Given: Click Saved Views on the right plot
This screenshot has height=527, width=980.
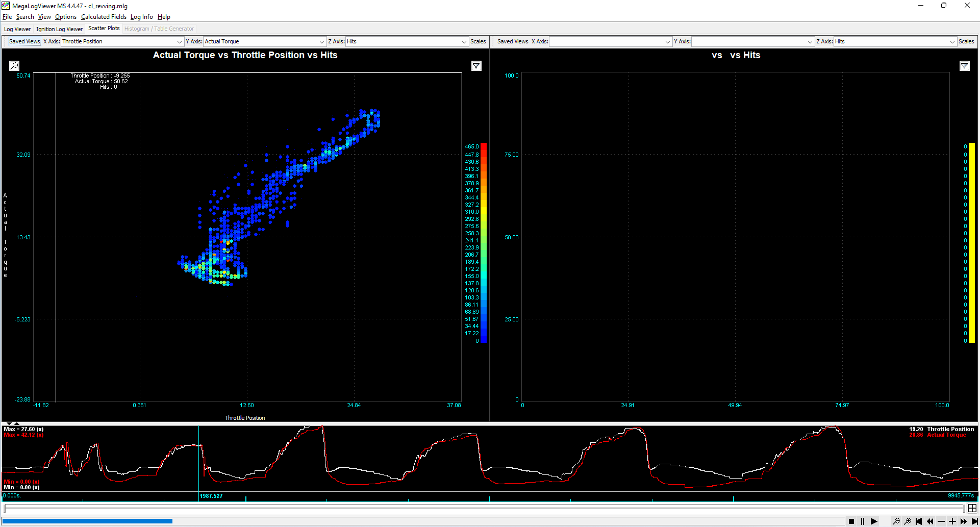Looking at the screenshot, I should click(x=513, y=41).
